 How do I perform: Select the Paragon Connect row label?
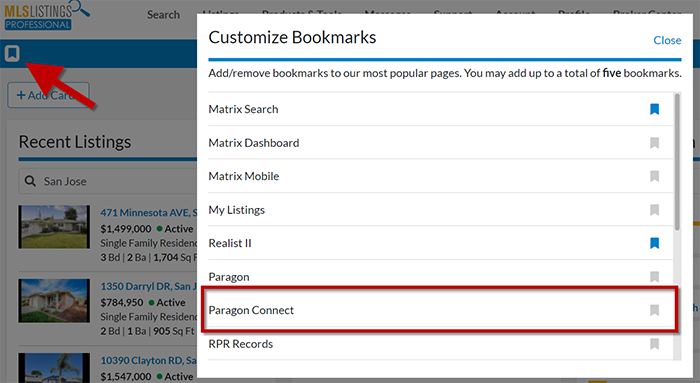pos(251,310)
